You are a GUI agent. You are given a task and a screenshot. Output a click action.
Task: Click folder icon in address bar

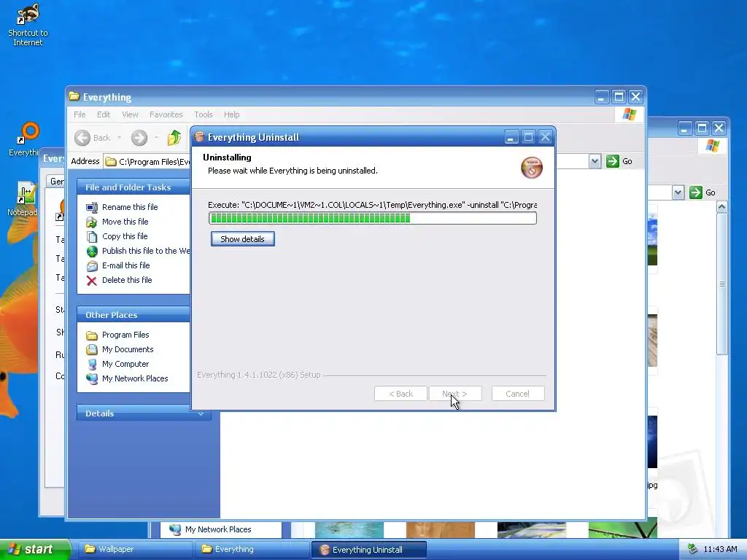click(111, 162)
